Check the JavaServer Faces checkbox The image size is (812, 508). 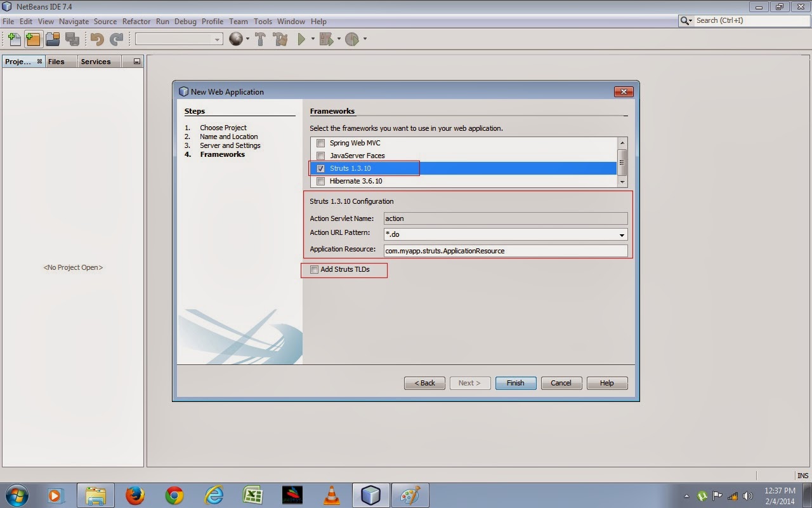coord(320,156)
